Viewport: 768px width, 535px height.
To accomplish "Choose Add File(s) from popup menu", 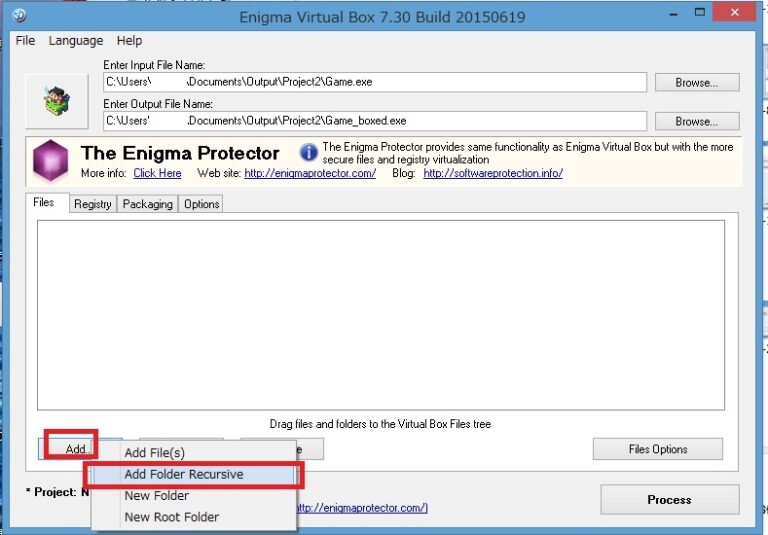I will 154,453.
